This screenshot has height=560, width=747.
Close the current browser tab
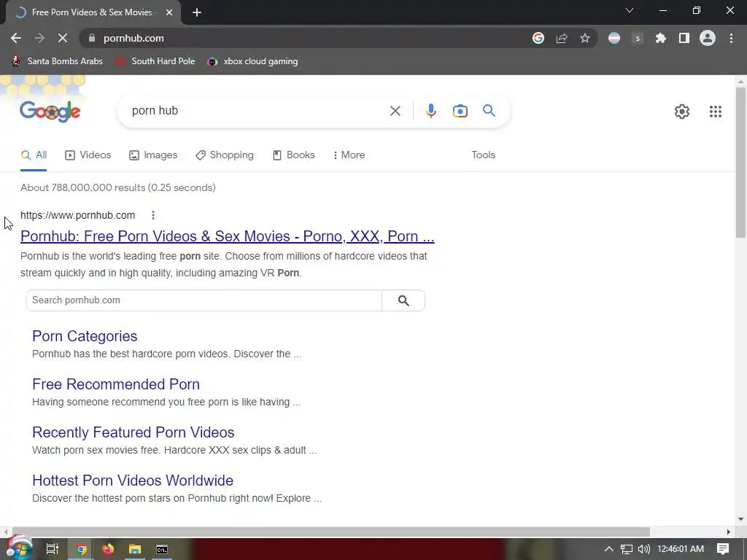point(169,12)
